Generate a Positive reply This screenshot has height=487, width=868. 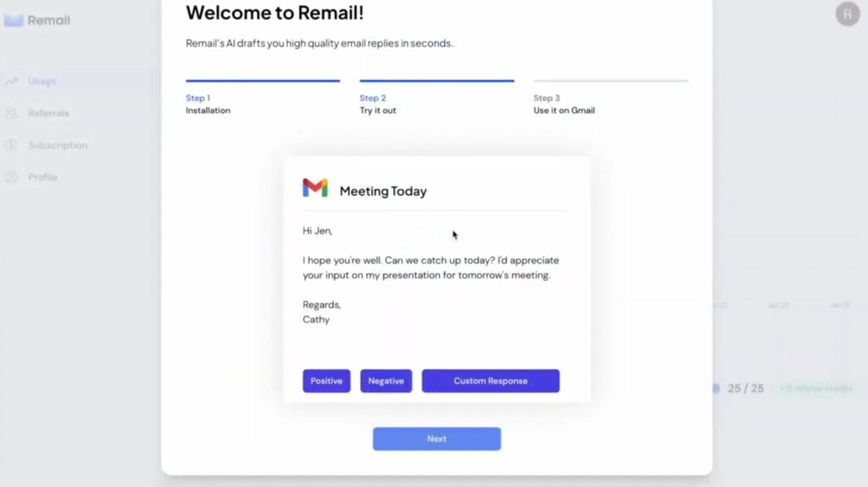pos(326,381)
